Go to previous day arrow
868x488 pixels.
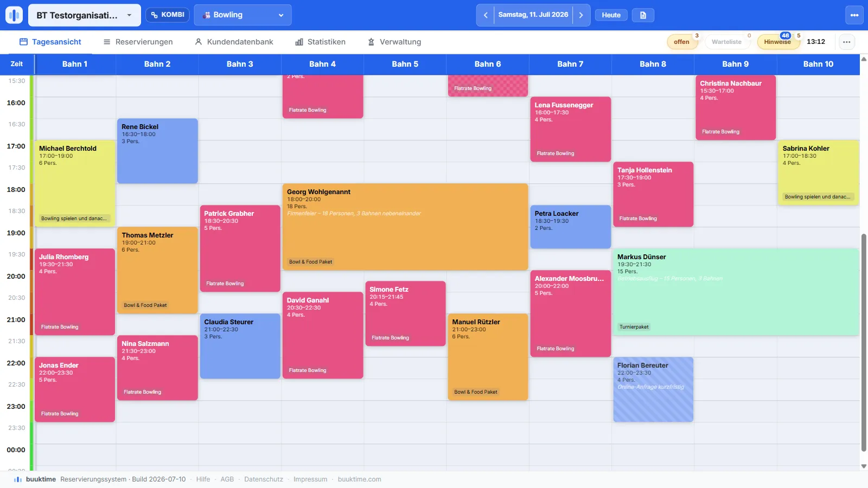pyautogui.click(x=486, y=15)
